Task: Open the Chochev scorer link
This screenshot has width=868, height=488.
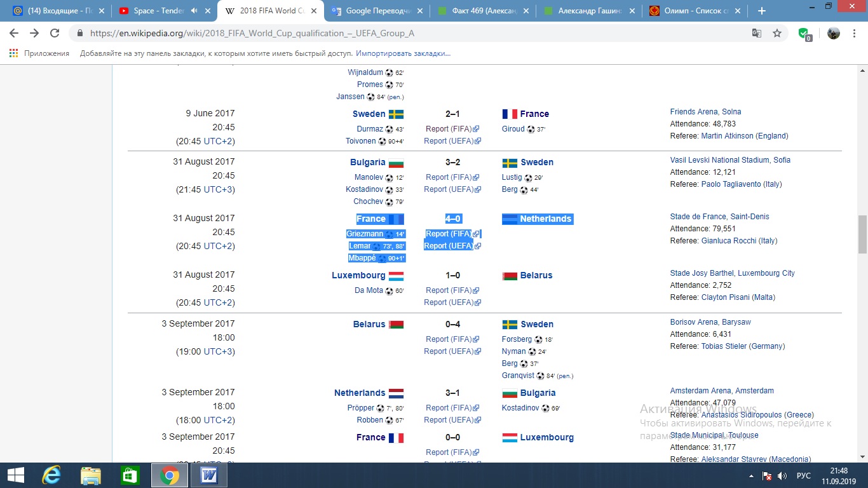Action: [x=369, y=201]
